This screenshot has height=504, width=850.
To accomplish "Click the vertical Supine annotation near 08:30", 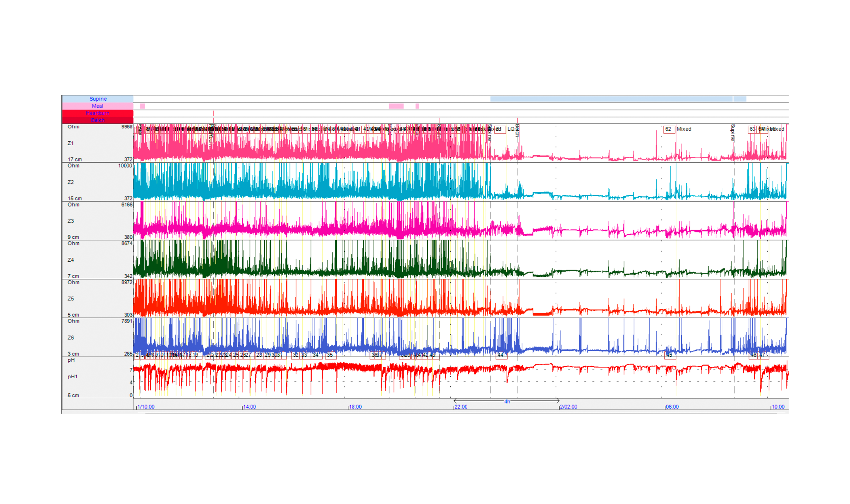I will [x=732, y=132].
